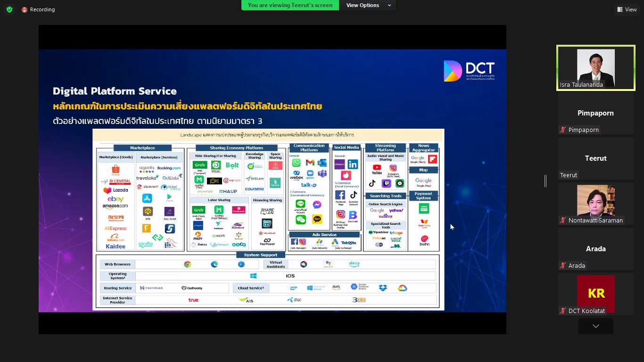Image resolution: width=644 pixels, height=362 pixels.
Task: Click the Gmail icon
Action: coord(310,163)
